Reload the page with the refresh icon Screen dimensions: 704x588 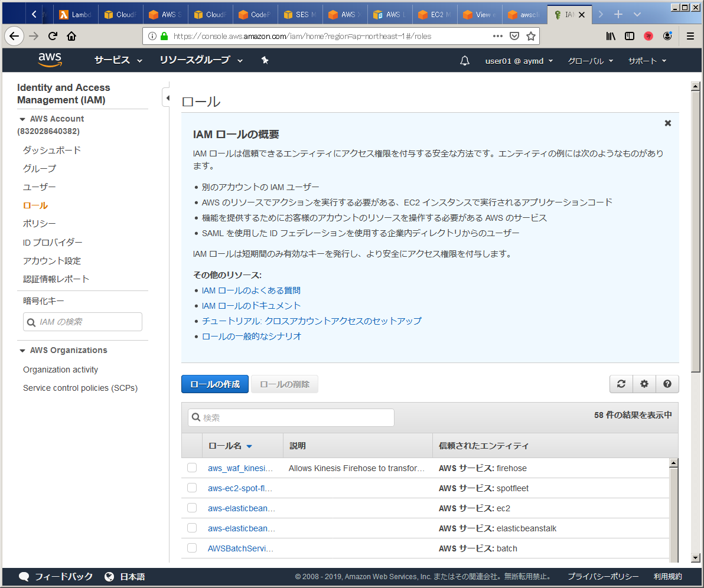coord(53,36)
